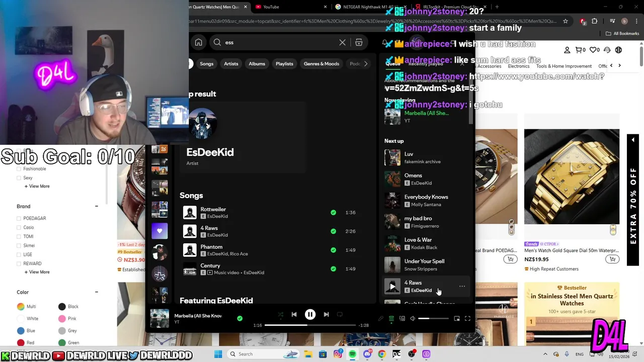This screenshot has height=362, width=644.
Task: Open Discord from the Windows taskbar
Action: click(x=367, y=354)
